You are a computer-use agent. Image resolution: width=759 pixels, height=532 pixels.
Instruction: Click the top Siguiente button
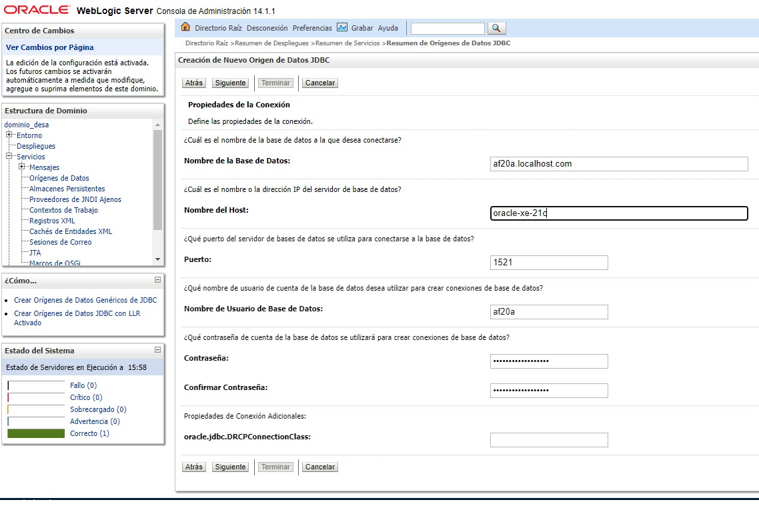click(x=230, y=83)
